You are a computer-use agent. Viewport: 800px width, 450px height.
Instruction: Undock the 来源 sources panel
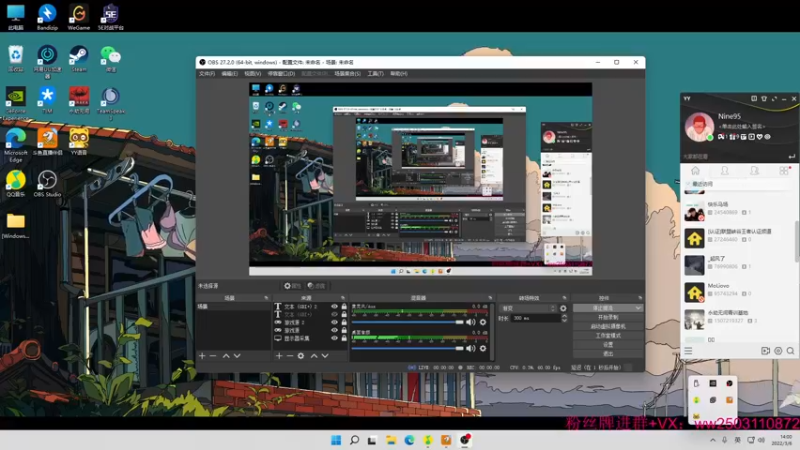343,297
